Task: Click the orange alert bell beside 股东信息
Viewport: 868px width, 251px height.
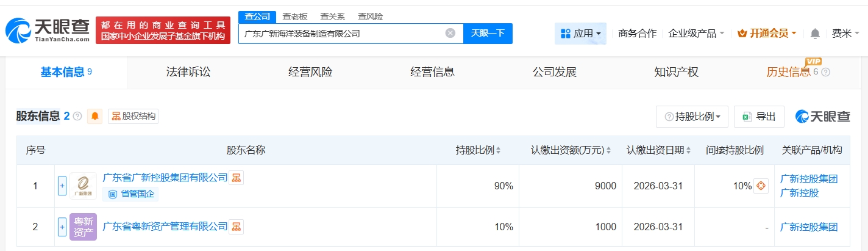Action: pyautogui.click(x=95, y=116)
